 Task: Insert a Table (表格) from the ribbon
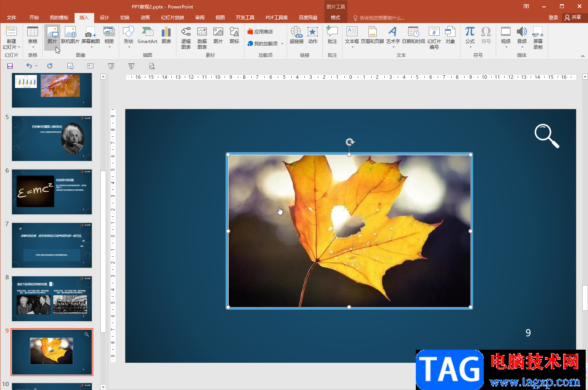[33, 38]
